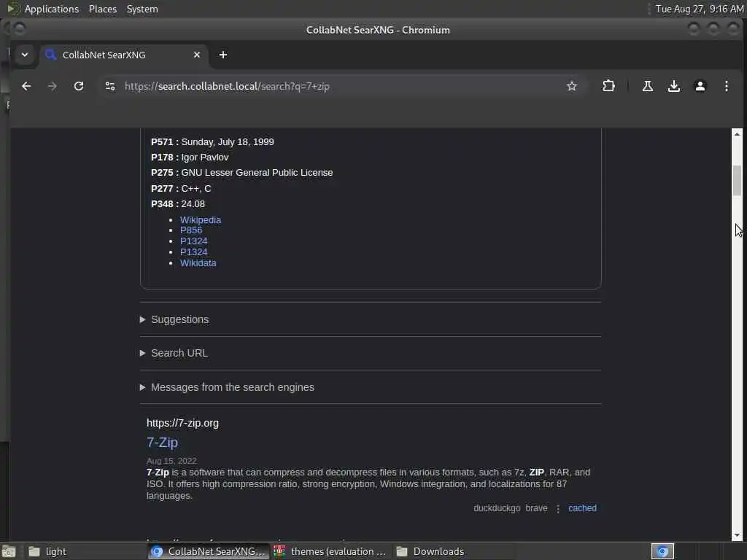747x560 pixels.
Task: Bookmark this page with star icon
Action: [572, 86]
